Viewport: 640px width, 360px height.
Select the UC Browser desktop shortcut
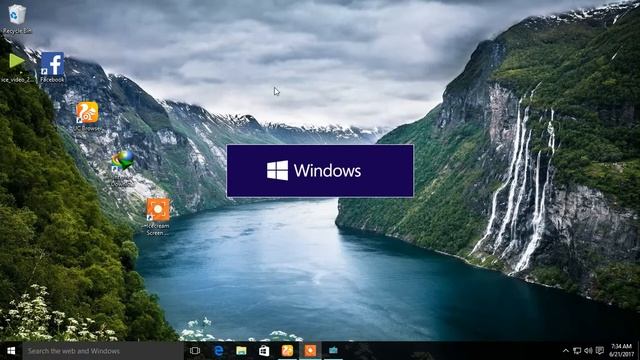click(87, 116)
